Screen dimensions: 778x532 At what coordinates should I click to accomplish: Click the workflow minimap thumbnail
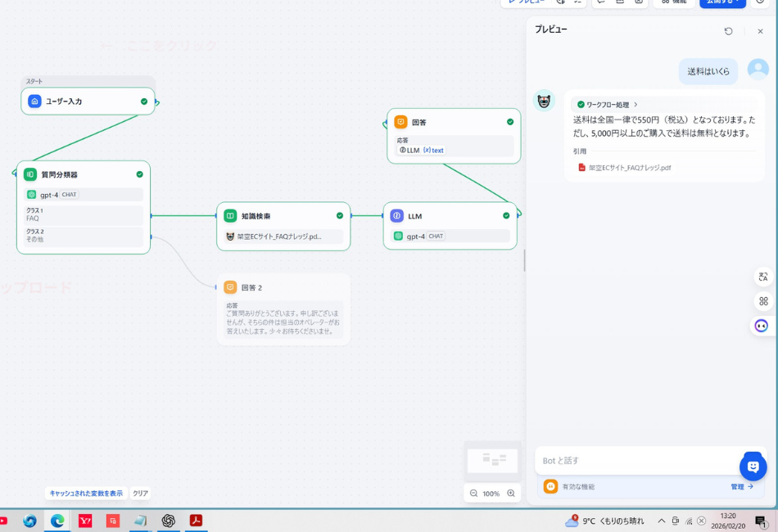[x=493, y=460]
